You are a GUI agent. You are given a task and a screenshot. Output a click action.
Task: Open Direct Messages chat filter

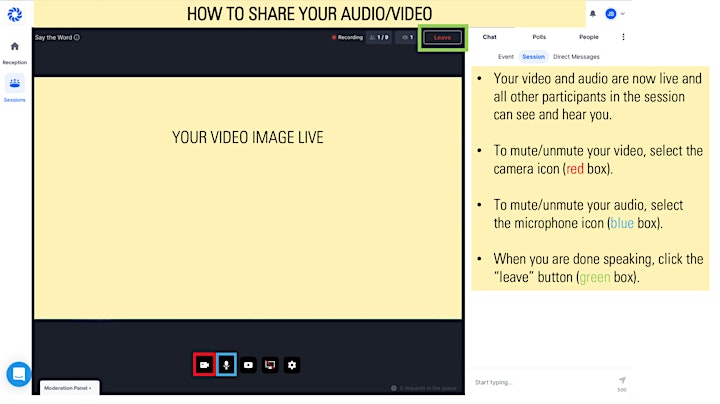click(576, 57)
